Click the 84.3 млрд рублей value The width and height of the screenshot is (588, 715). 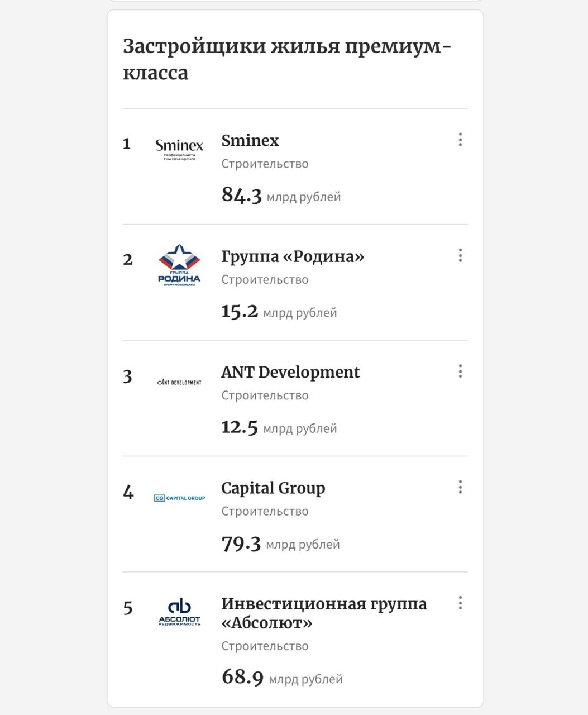[x=281, y=196]
